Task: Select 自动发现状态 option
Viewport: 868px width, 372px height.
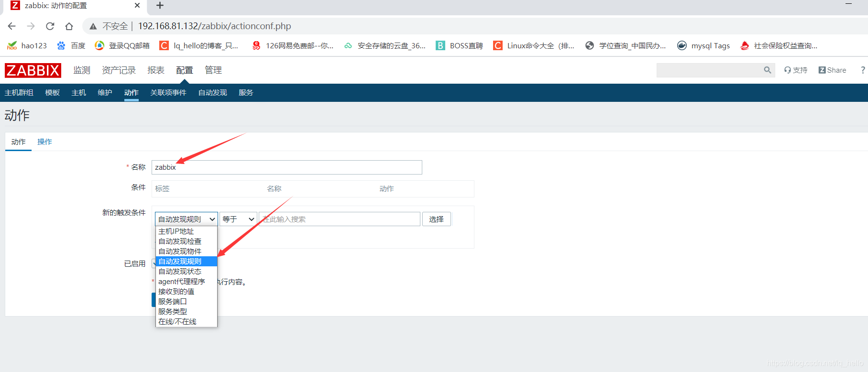Action: (x=187, y=272)
